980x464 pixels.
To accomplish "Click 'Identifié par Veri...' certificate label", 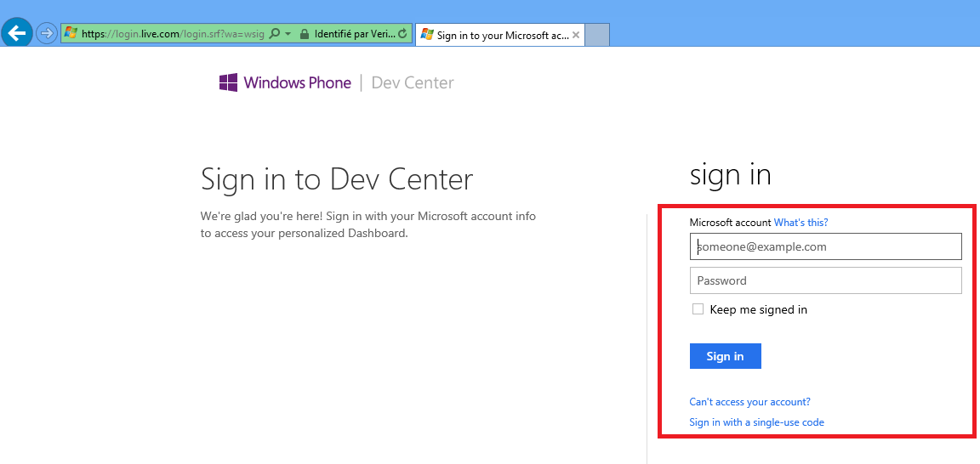I will pos(355,34).
